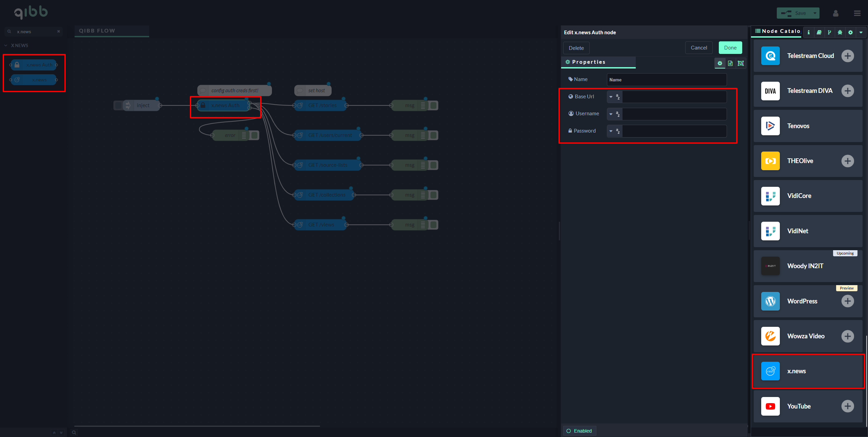Open node description document tab icon
868x437 pixels.
730,63
